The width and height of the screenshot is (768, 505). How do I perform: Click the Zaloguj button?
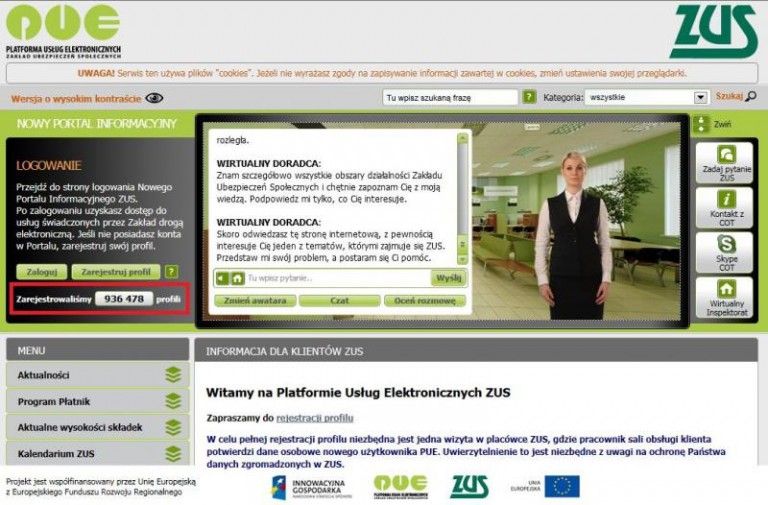pyautogui.click(x=42, y=272)
